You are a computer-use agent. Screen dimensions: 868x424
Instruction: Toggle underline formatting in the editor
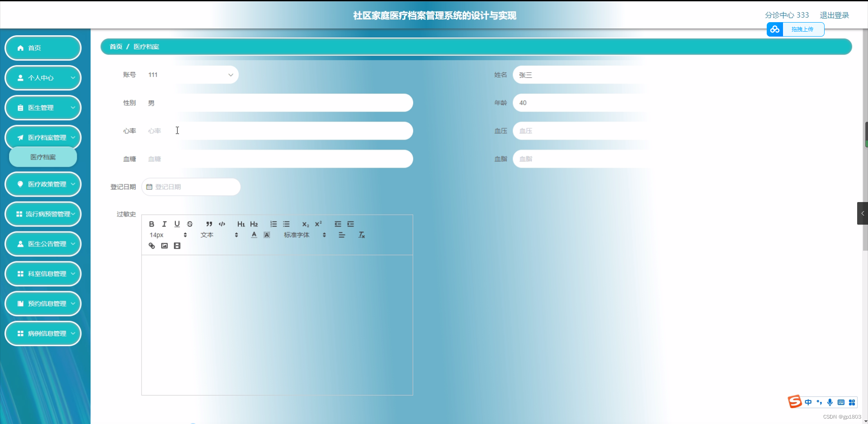point(177,224)
